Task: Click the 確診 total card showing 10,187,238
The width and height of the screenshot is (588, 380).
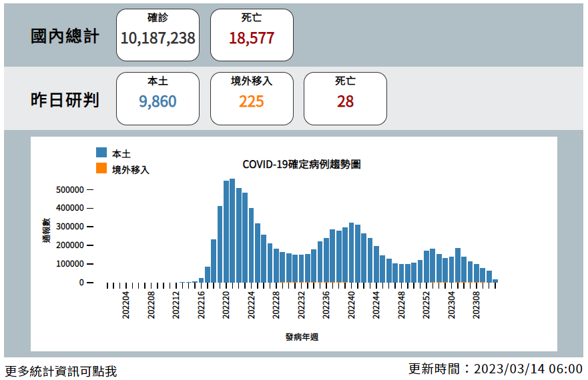Action: (x=158, y=35)
